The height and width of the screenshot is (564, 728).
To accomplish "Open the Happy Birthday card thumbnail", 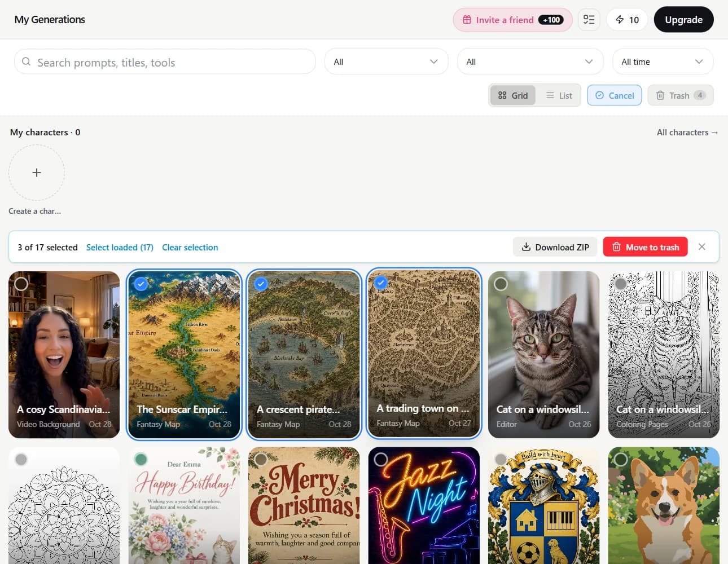I will click(184, 505).
